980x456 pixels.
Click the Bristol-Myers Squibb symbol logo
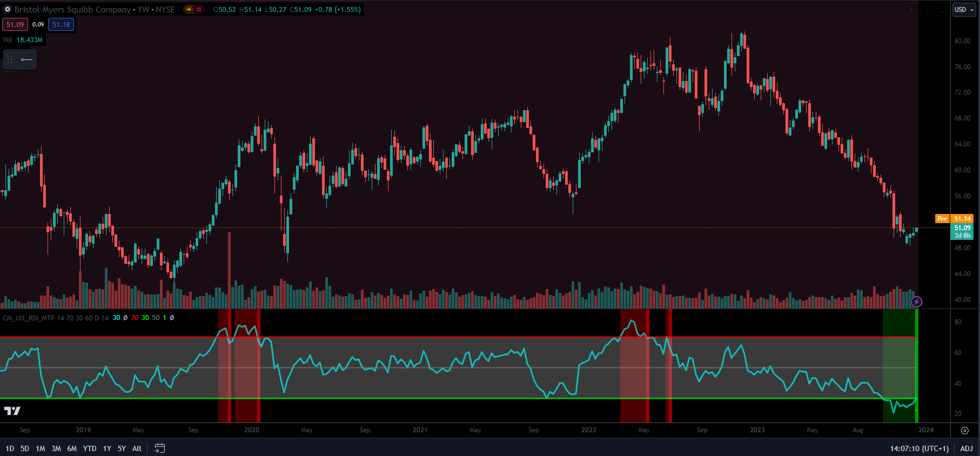point(8,9)
